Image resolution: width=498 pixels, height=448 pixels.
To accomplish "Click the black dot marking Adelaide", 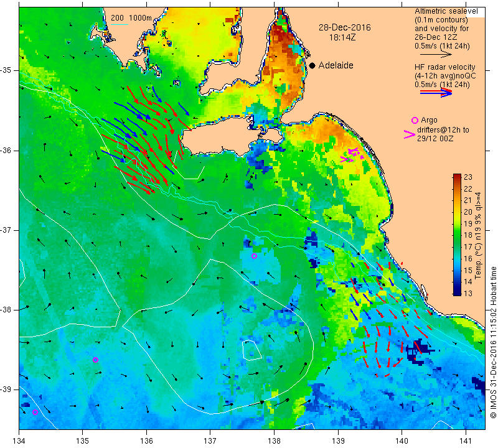I will click(312, 66).
